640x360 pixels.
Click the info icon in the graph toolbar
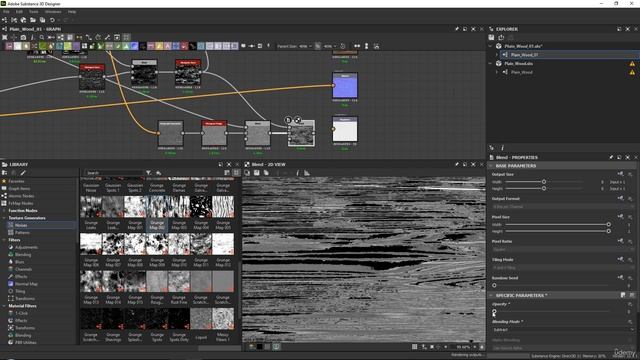coord(33,38)
